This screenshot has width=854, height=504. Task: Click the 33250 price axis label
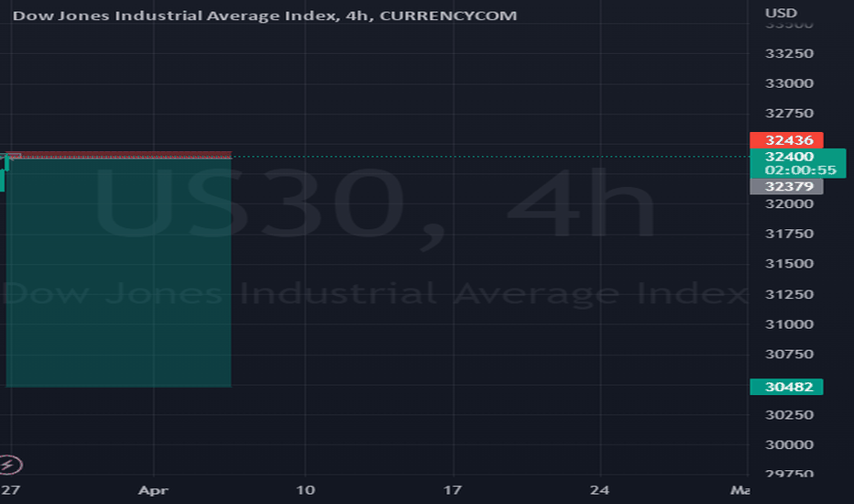click(789, 53)
